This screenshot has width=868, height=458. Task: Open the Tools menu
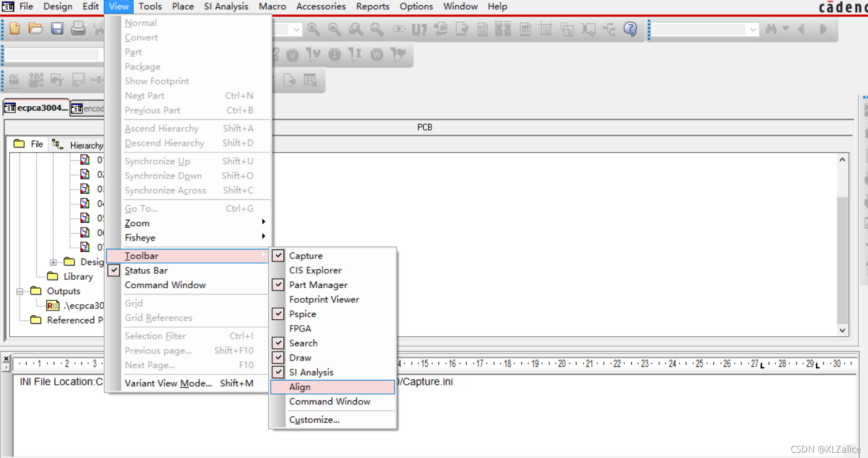(150, 6)
